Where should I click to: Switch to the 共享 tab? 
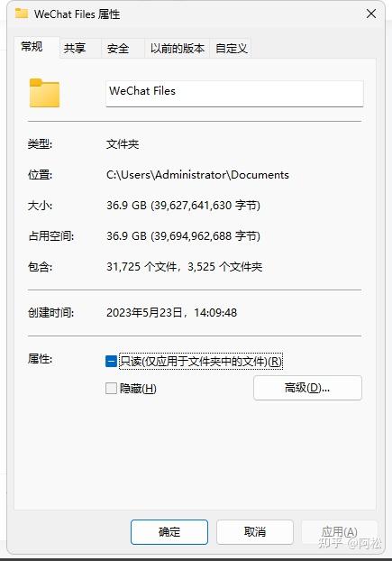click(75, 48)
